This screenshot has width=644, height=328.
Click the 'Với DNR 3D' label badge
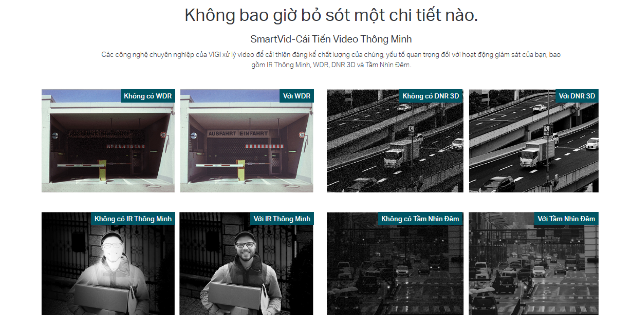pyautogui.click(x=577, y=96)
